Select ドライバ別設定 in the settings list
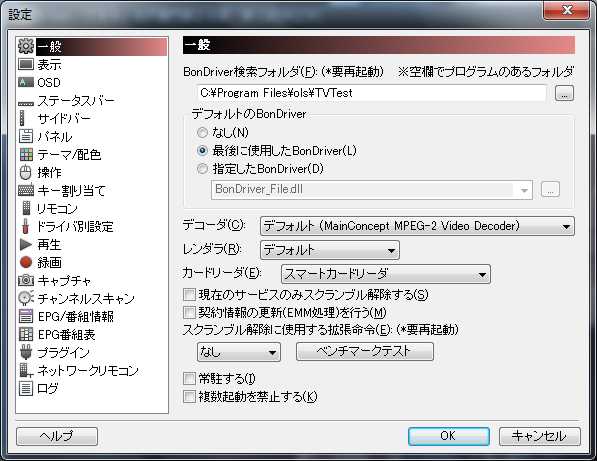The height and width of the screenshot is (461, 597). coord(75,226)
